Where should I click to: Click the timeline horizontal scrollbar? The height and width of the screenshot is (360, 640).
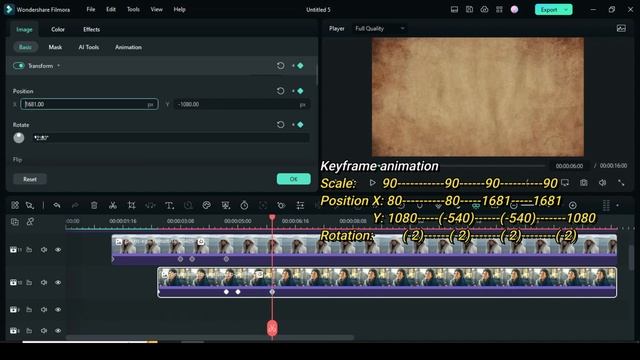click(210, 338)
